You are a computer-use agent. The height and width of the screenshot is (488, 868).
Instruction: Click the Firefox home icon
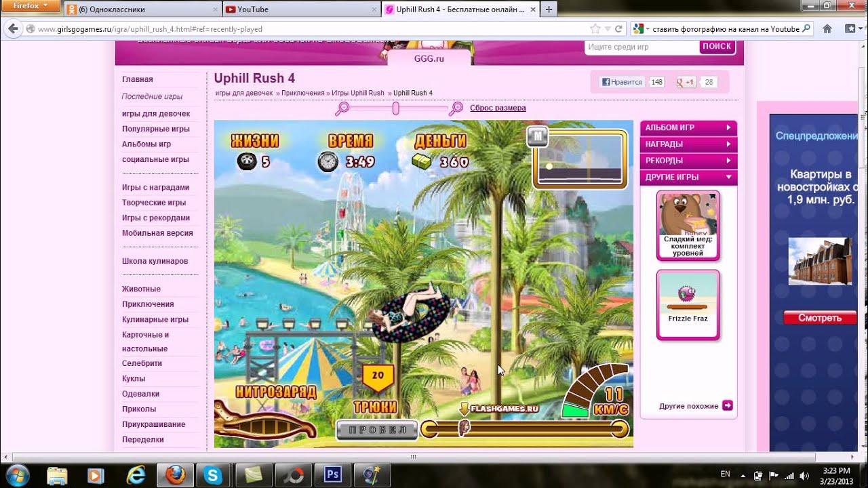(827, 29)
